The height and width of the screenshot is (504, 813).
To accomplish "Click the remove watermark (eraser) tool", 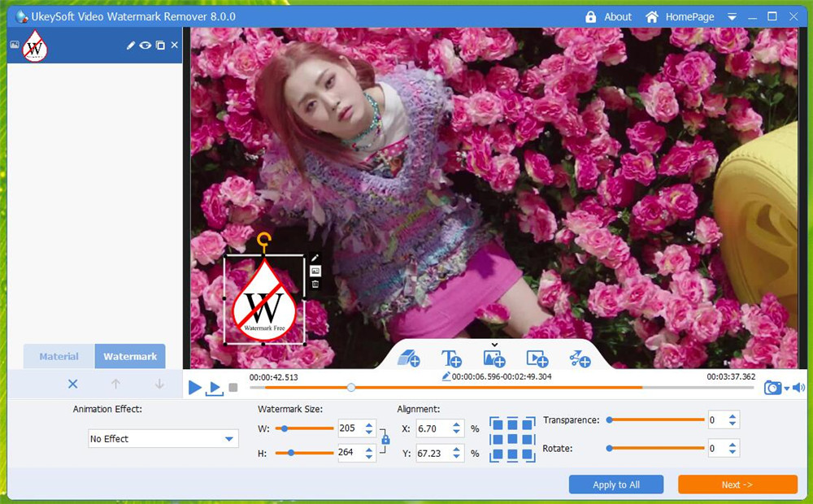I will point(407,358).
